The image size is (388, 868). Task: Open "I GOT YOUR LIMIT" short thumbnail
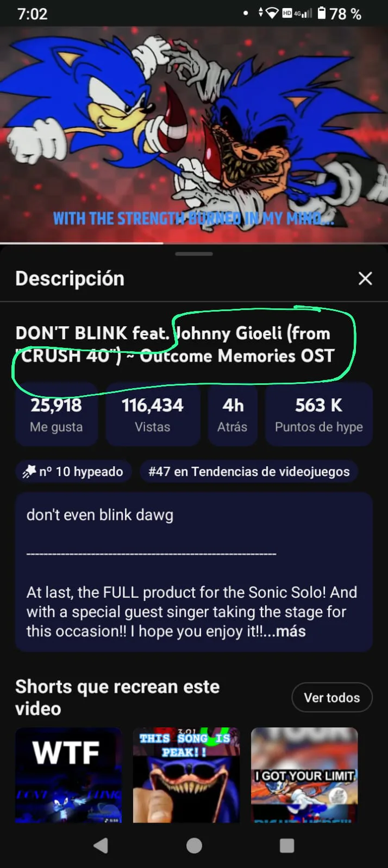click(304, 775)
